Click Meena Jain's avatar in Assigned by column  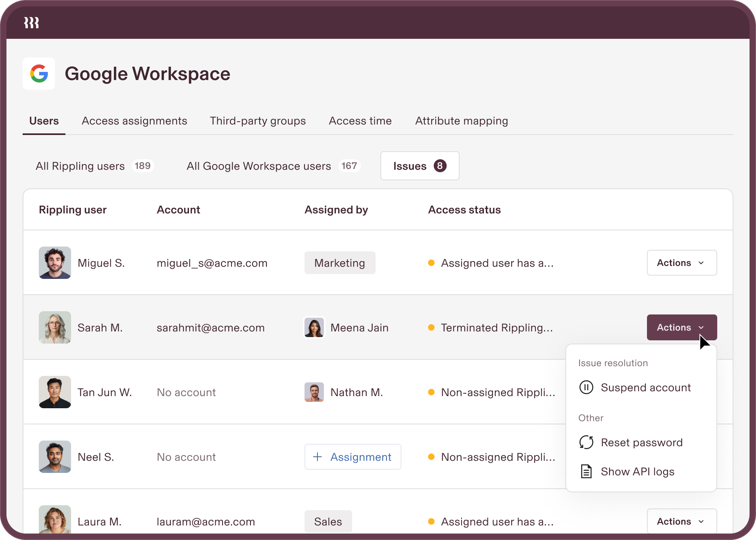(314, 327)
